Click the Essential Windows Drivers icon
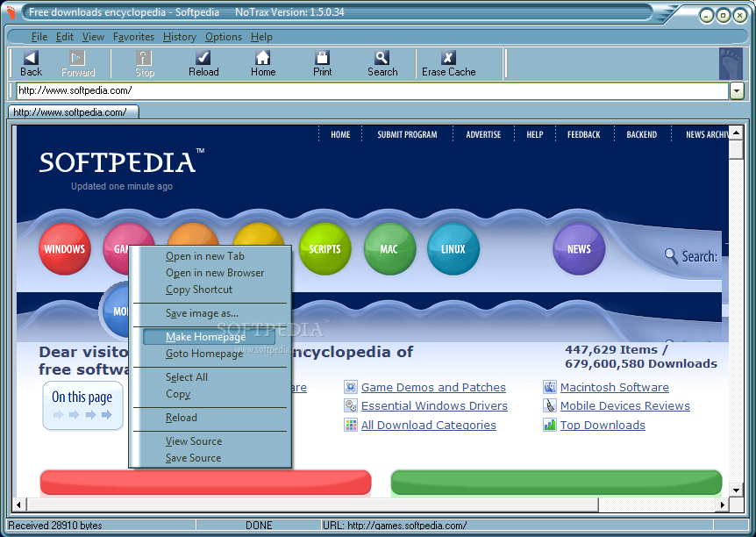This screenshot has width=756, height=537. point(351,405)
